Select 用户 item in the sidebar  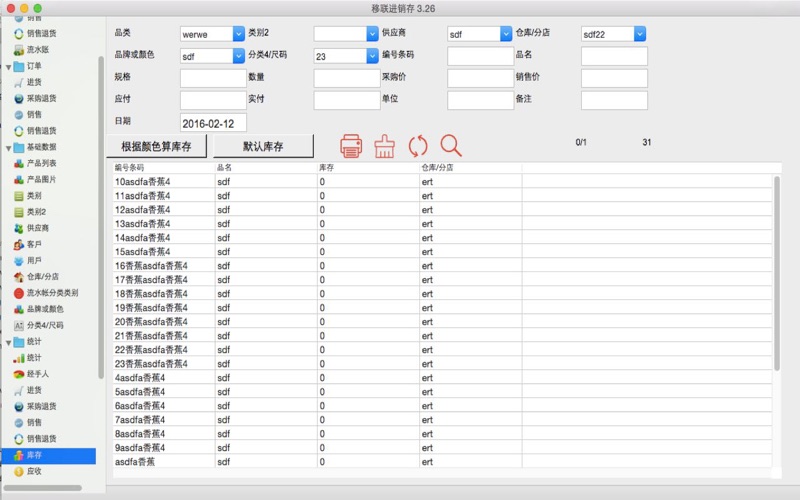(x=35, y=260)
